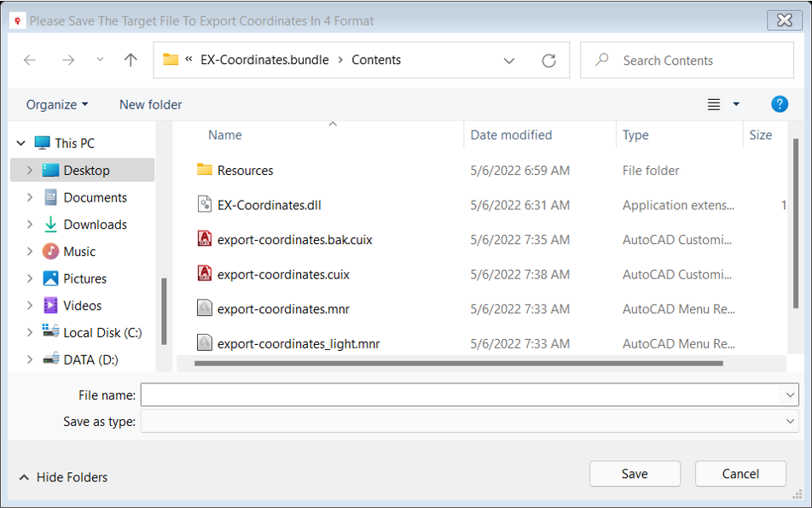Select the EX-Coordinates.dll file icon
This screenshot has width=812, height=508.
[205, 205]
